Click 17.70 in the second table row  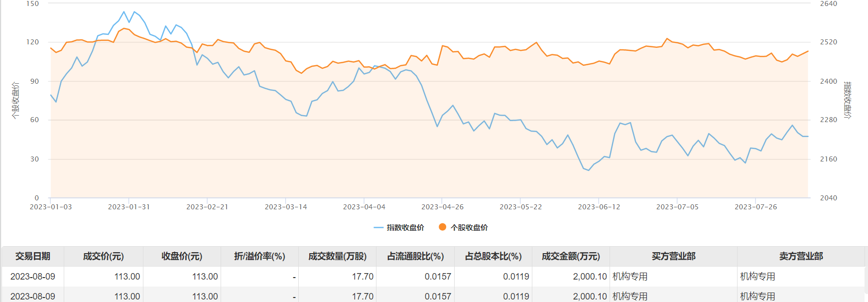(363, 297)
